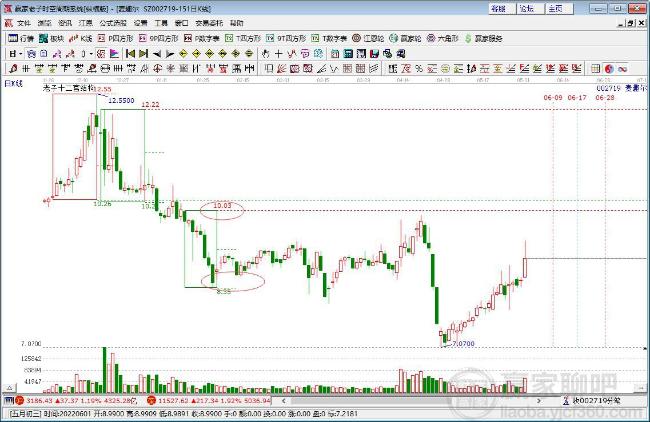
Task: Click the 06-28 date marker
Action: [x=605, y=97]
